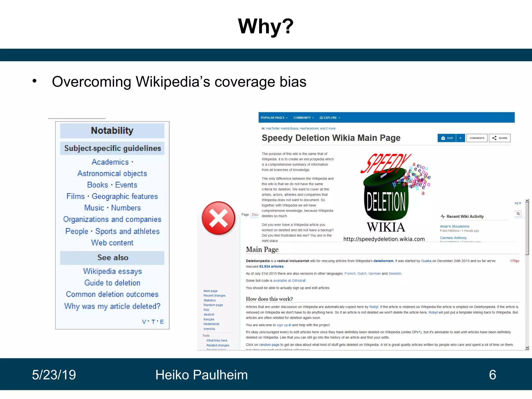Switch to français language link
This screenshot has height=399, width=532.
(x=209, y=320)
